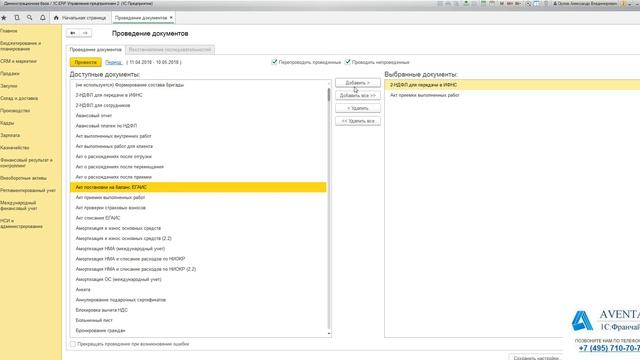Navigate back with the left arrow
Viewport: 640px width, 360px height.
(73, 33)
